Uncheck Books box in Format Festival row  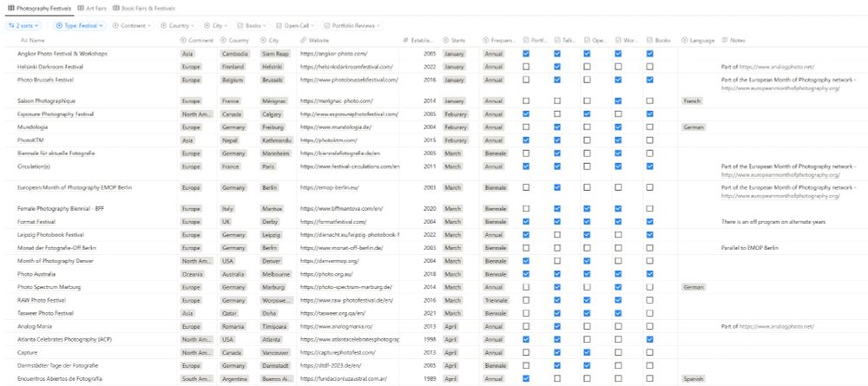tap(649, 222)
